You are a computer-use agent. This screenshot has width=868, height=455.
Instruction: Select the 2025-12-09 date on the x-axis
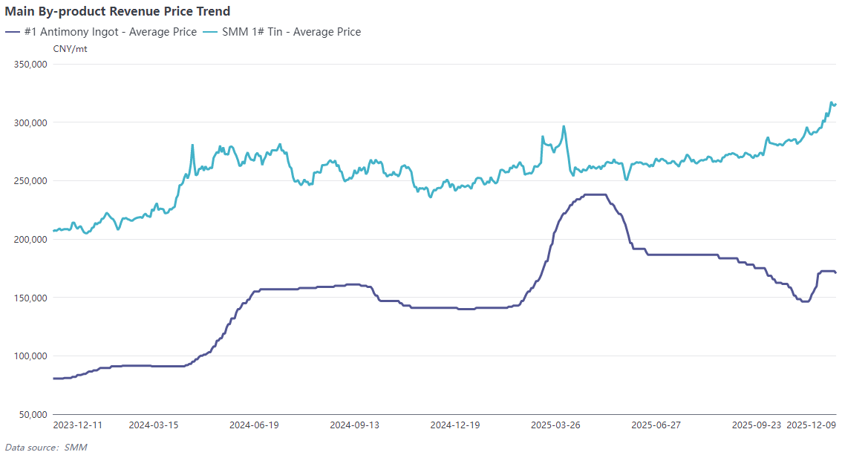(812, 425)
